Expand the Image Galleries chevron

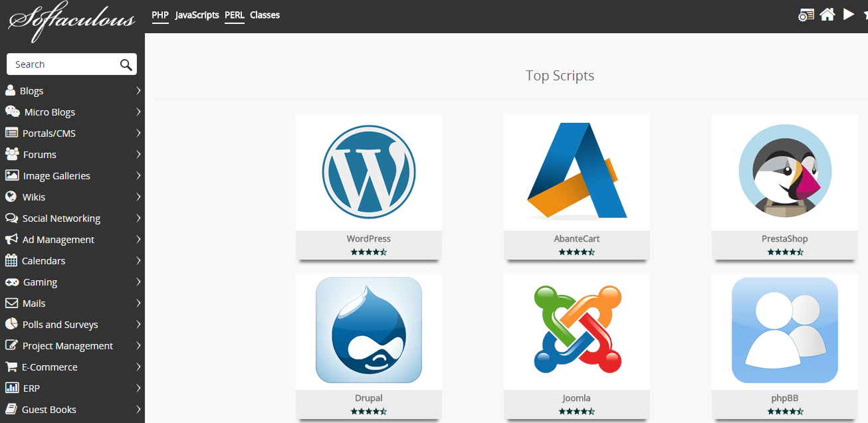coord(138,175)
